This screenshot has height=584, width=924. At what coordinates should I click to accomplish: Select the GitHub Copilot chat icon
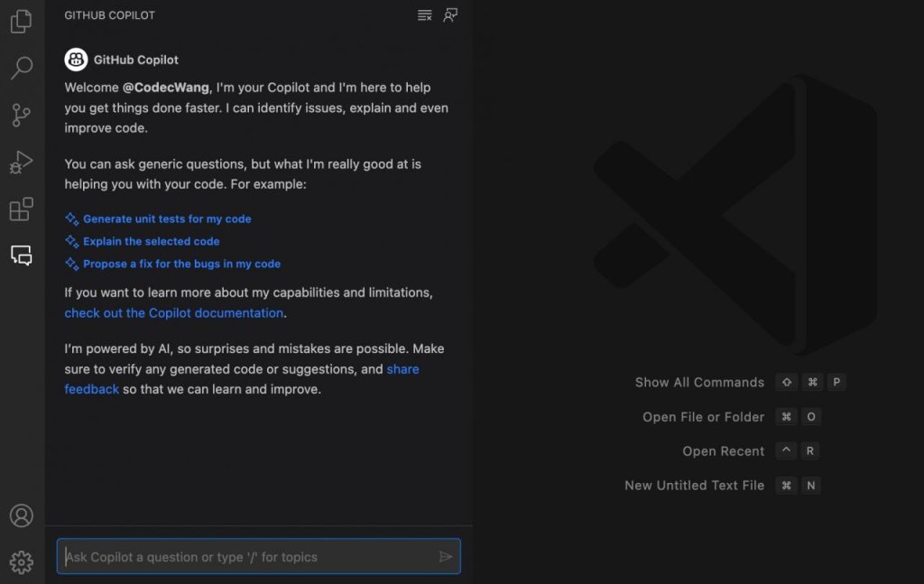pos(22,256)
